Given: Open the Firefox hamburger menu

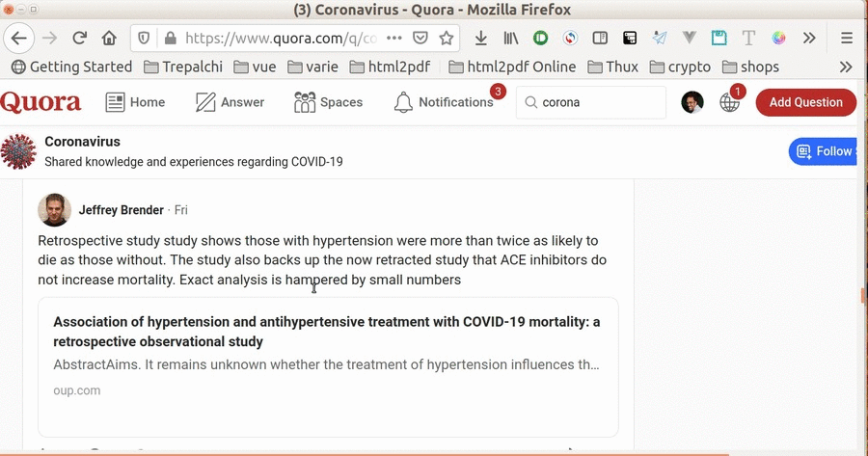Looking at the screenshot, I should tap(847, 39).
